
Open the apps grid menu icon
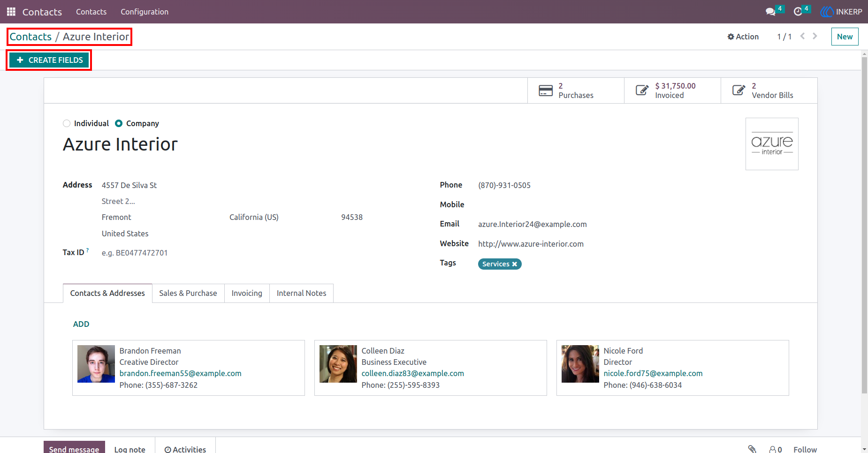click(11, 12)
